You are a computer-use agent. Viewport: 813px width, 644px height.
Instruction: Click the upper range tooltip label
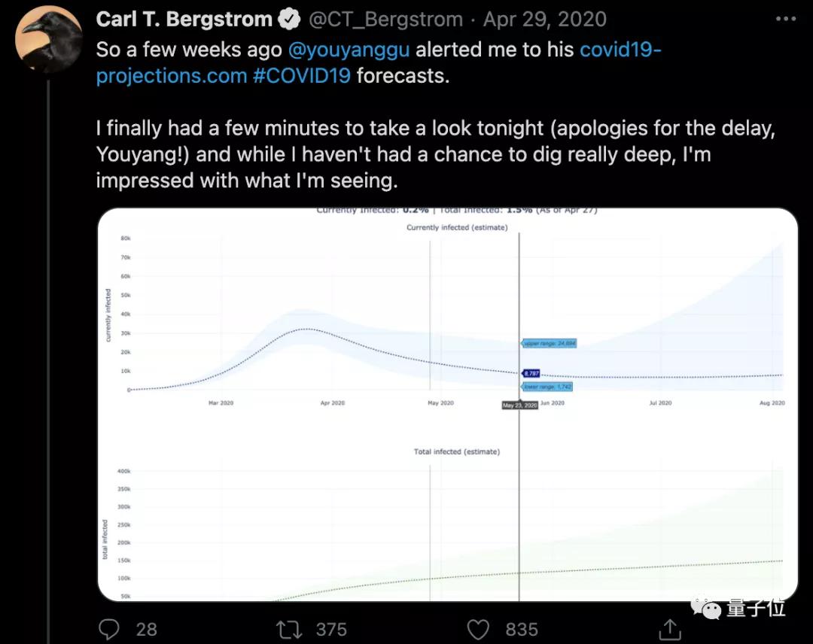coord(550,343)
